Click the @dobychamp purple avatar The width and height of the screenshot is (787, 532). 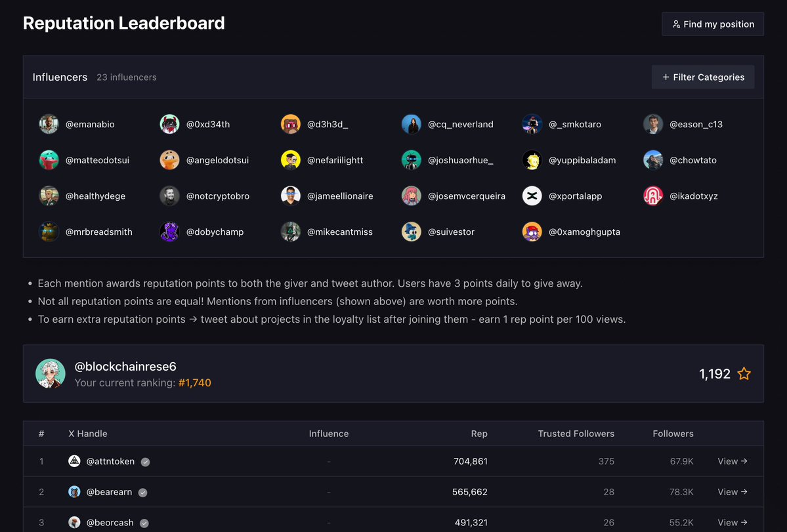169,232
